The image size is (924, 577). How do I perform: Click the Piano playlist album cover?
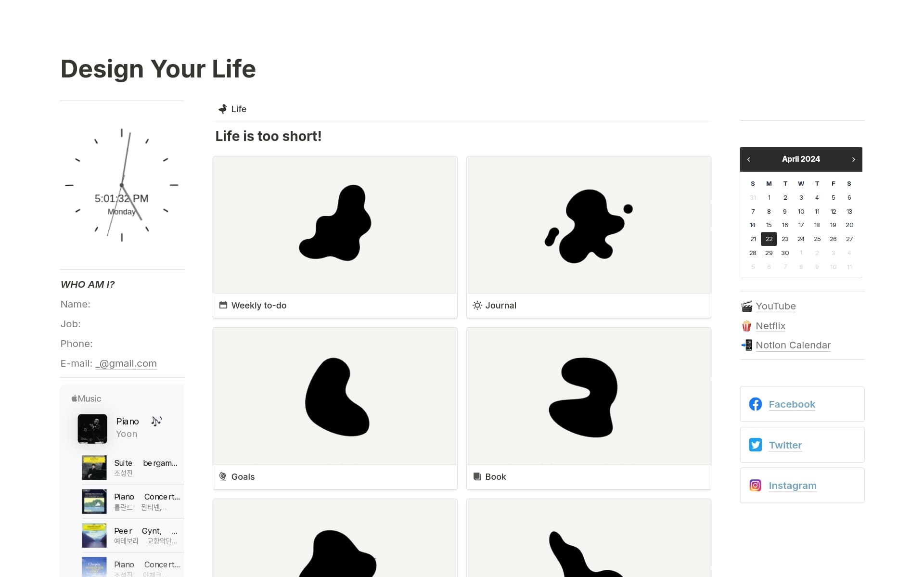tap(92, 428)
